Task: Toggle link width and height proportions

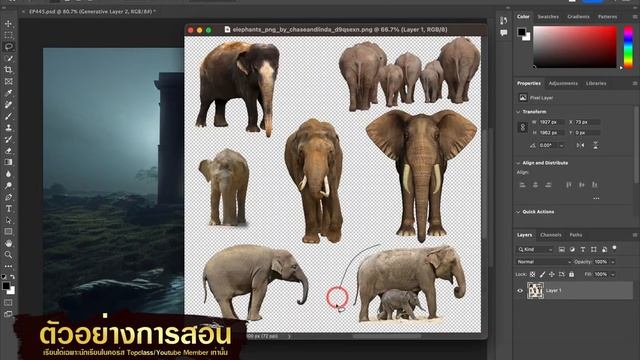Action: 522,127
